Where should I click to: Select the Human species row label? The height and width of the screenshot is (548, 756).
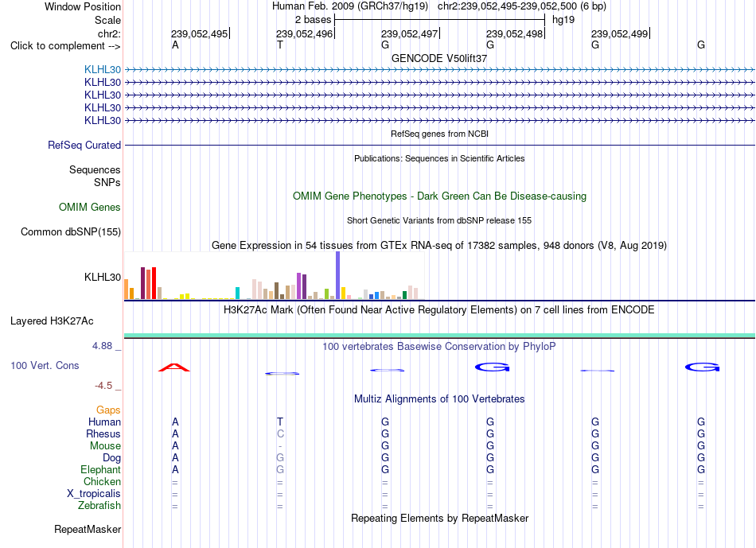point(104,422)
